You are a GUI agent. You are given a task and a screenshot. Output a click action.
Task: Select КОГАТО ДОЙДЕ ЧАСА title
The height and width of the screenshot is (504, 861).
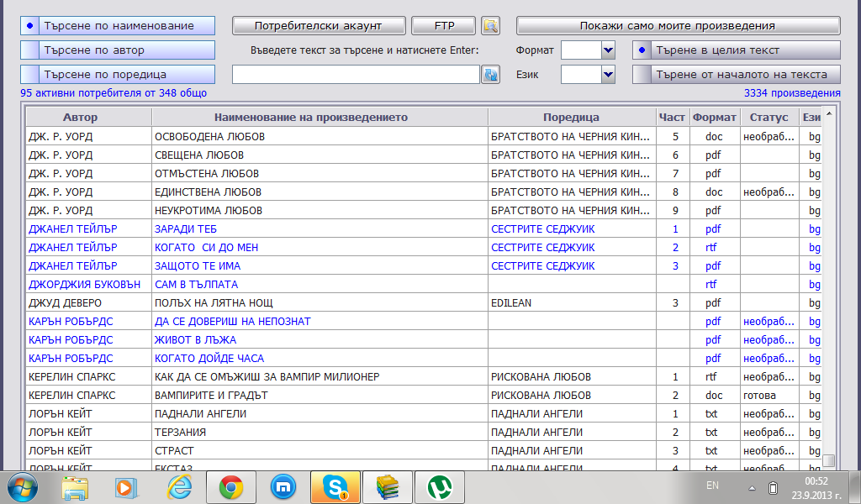click(209, 359)
